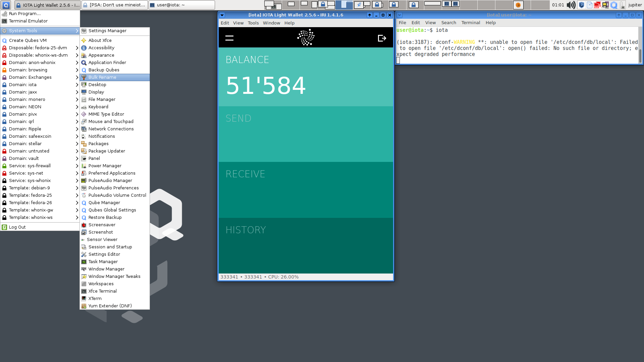Click Run Program... entry

40,14
